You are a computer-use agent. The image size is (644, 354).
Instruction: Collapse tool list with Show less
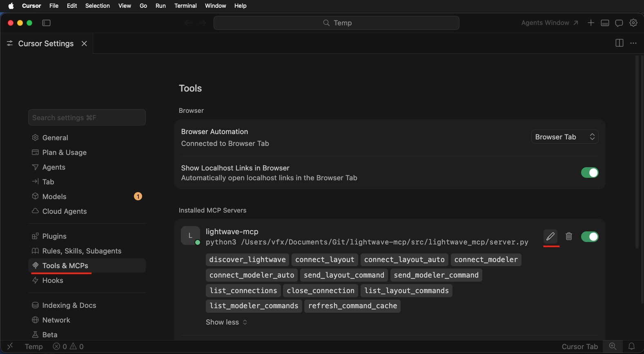point(227,322)
